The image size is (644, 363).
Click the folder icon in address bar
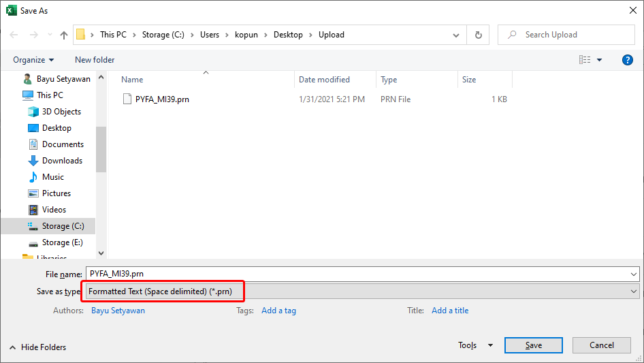(x=81, y=35)
